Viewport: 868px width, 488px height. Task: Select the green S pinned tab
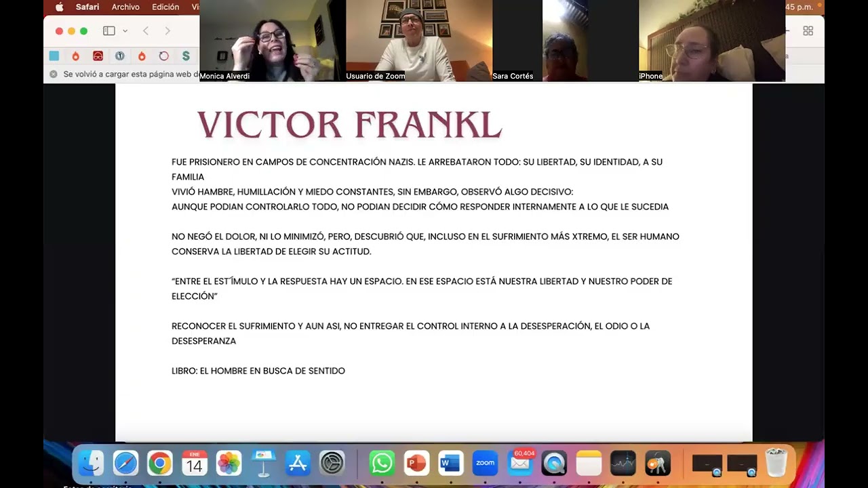click(x=186, y=56)
